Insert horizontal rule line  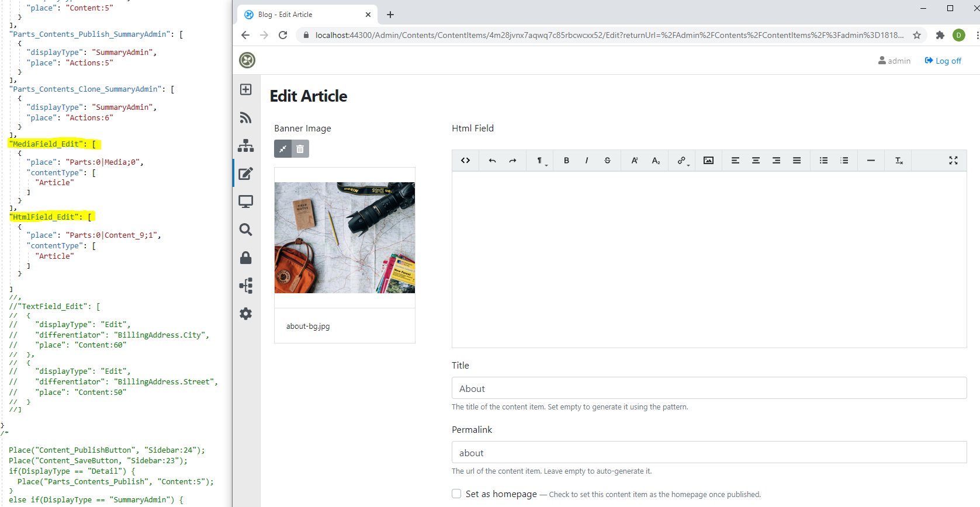(871, 161)
